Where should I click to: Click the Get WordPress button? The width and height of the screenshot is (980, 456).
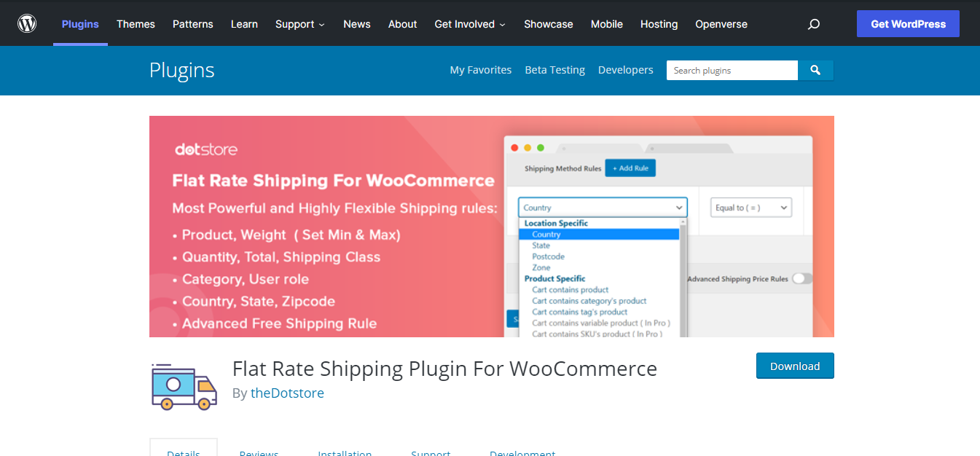[908, 24]
